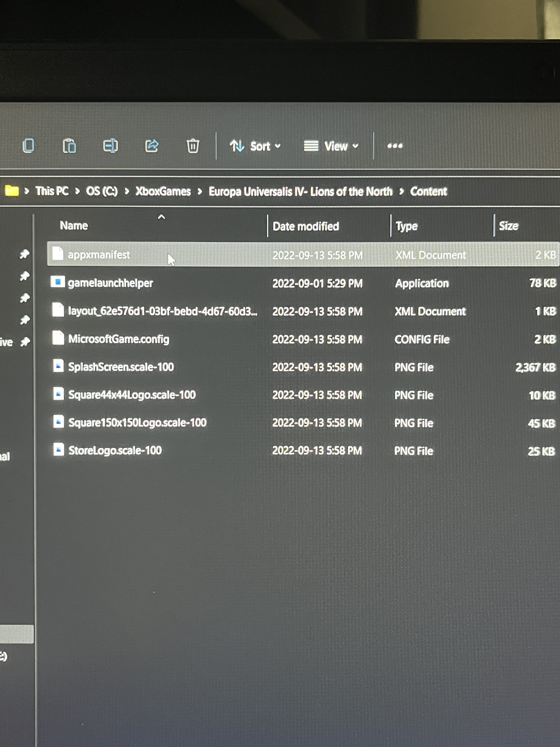Select the layout_62e576d1 XML file
Screen dimensions: 560x747
[x=303, y=311]
